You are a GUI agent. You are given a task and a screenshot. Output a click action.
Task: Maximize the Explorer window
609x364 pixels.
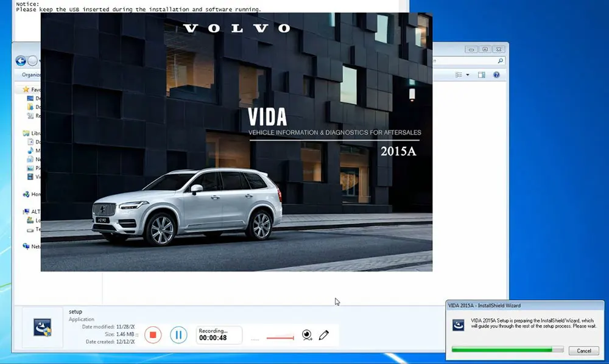(485, 49)
